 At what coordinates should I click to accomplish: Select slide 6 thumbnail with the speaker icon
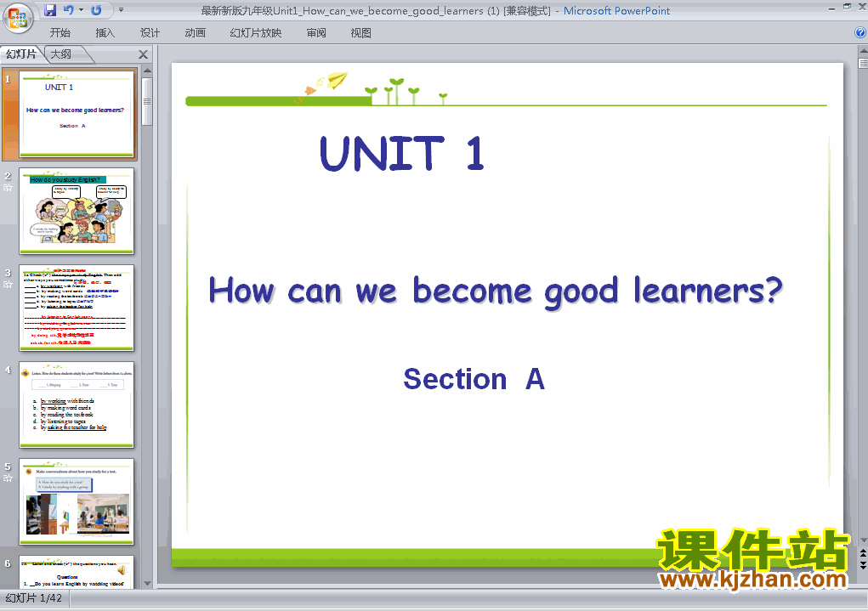point(77,572)
